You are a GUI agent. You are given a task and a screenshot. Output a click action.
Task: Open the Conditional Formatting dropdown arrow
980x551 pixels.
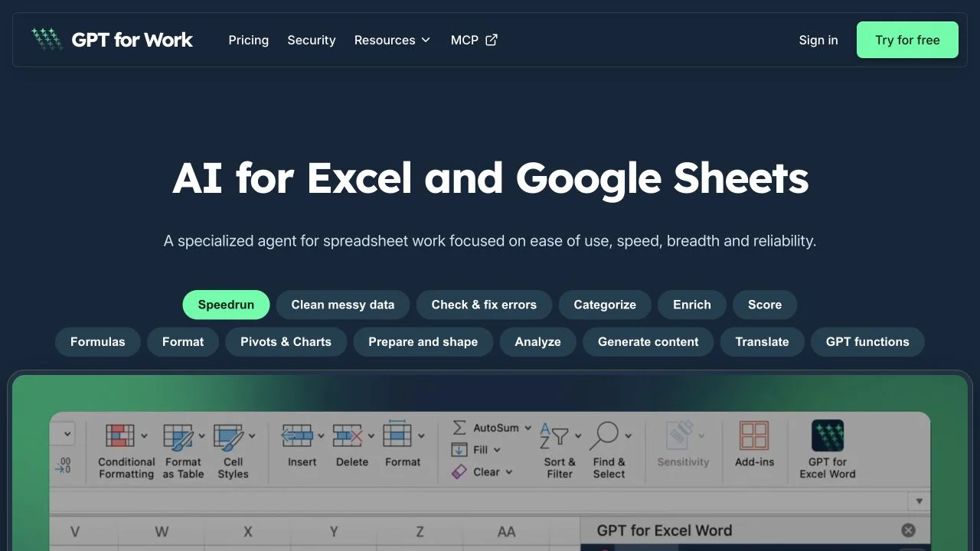[x=144, y=436]
